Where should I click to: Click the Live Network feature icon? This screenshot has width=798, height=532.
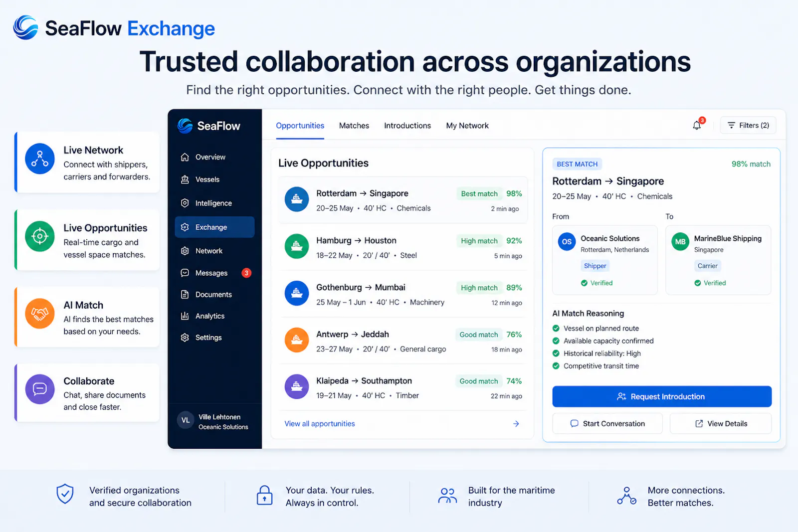[40, 159]
